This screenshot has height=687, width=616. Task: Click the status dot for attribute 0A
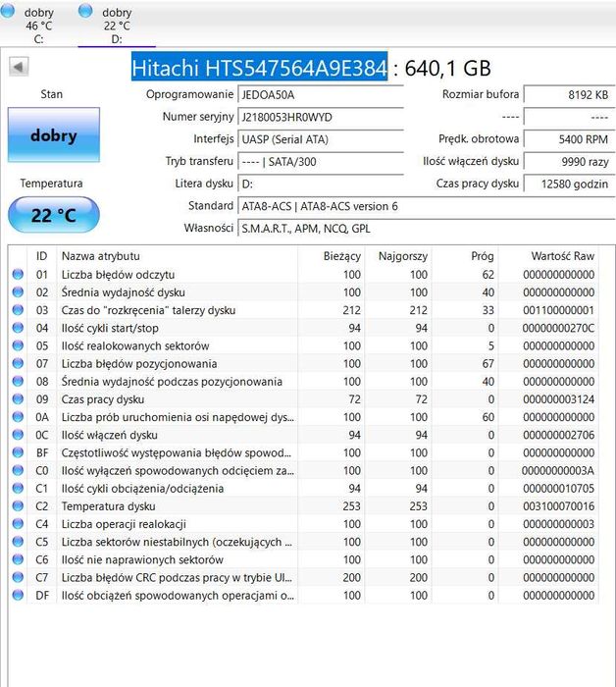click(18, 417)
